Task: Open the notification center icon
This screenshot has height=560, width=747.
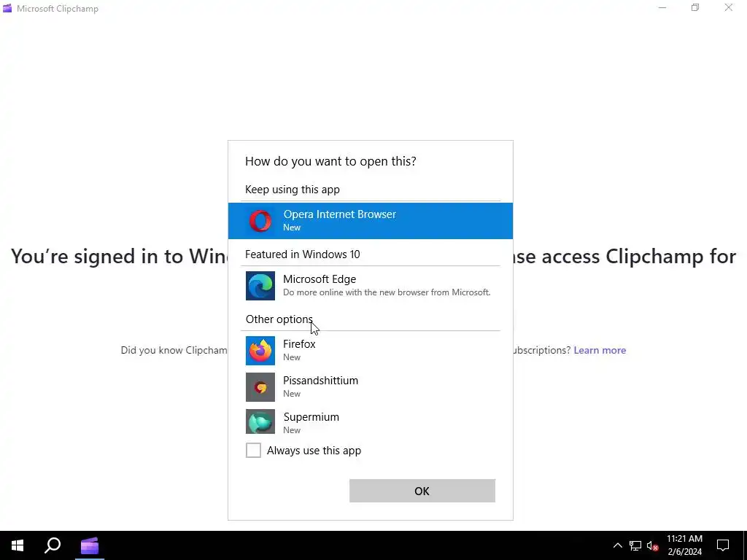Action: pyautogui.click(x=723, y=545)
